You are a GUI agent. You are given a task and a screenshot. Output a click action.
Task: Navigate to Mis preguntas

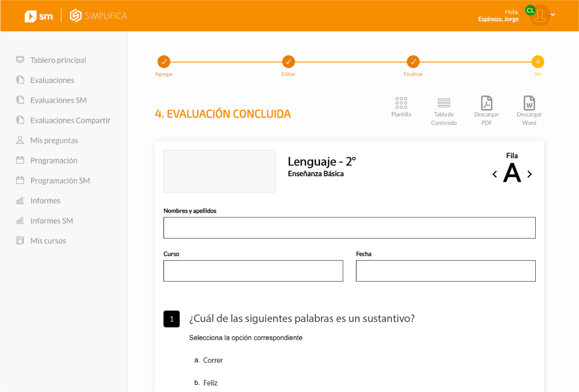click(x=54, y=140)
